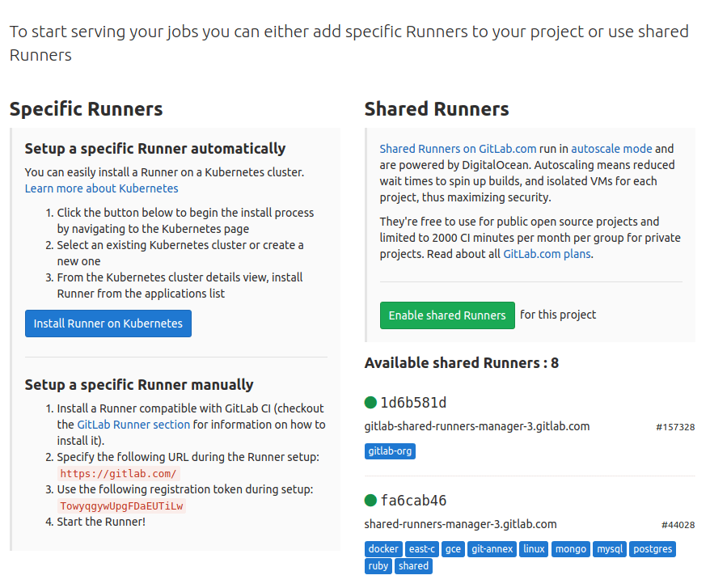
Task: Select the mysql tag
Action: click(610, 549)
